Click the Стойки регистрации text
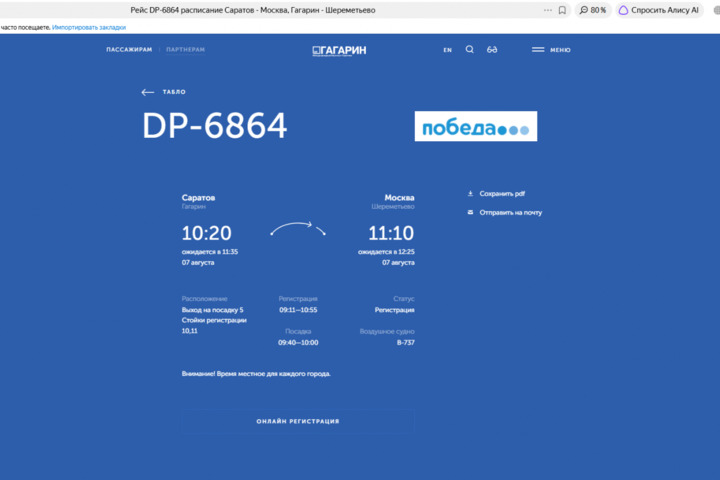Viewport: 720px width, 480px height. [x=214, y=320]
